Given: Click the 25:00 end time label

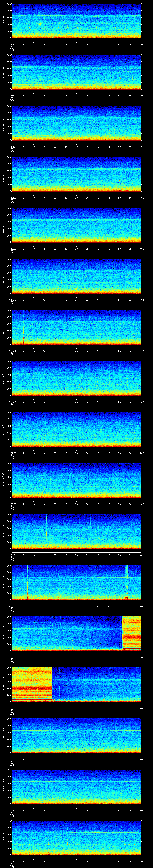Looking at the screenshot, I should coord(141,555).
